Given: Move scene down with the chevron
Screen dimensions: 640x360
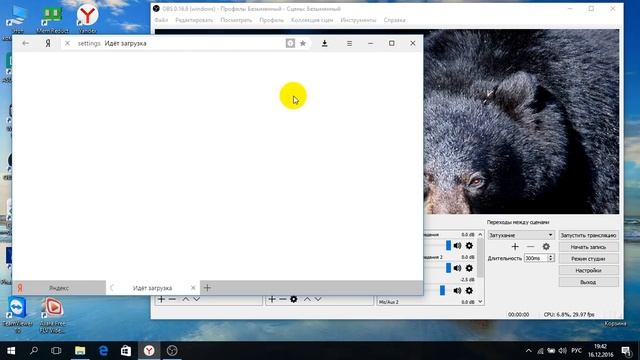Looking at the screenshot, I should click(x=197, y=299).
